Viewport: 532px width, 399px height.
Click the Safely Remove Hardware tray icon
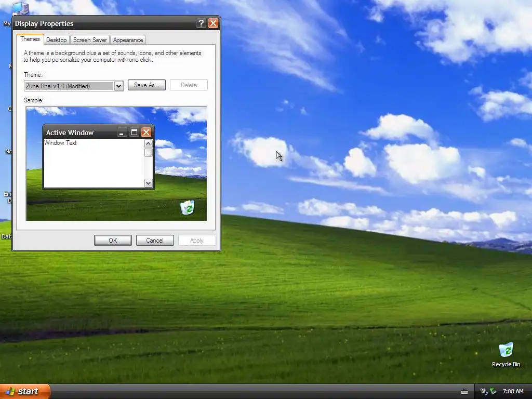point(493,391)
